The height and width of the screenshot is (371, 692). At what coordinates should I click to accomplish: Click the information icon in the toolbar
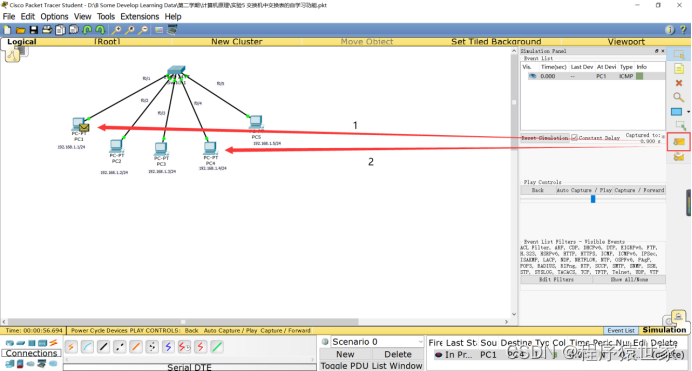(x=669, y=30)
